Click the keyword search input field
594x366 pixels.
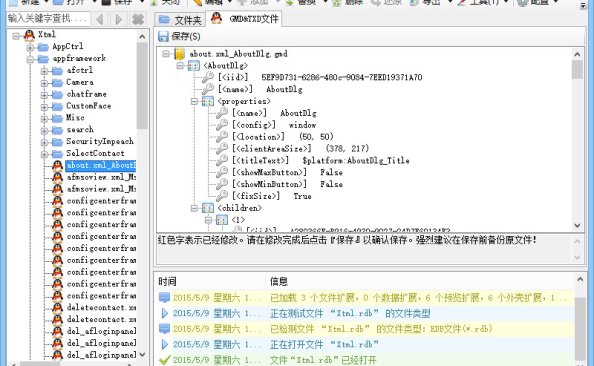click(x=48, y=19)
